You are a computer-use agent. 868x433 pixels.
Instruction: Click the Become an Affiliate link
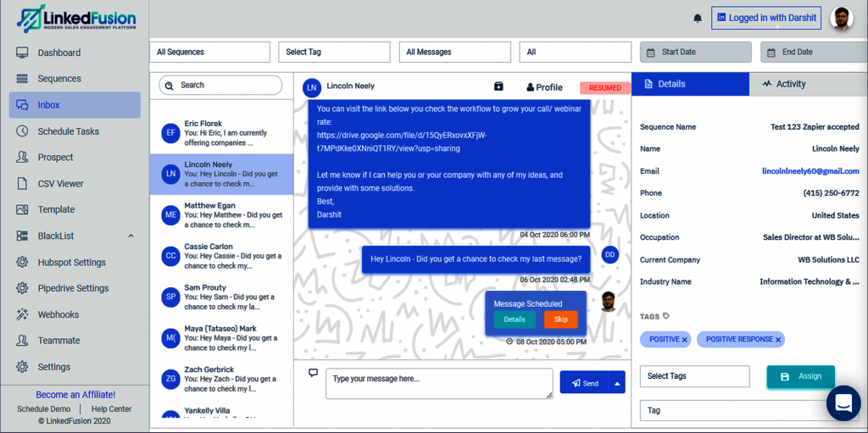[x=75, y=395]
